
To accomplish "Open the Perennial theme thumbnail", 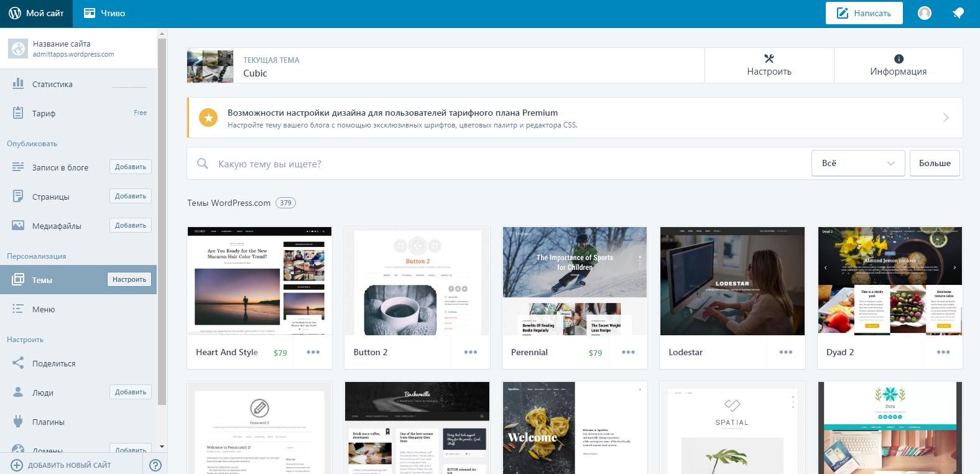I will tap(575, 281).
